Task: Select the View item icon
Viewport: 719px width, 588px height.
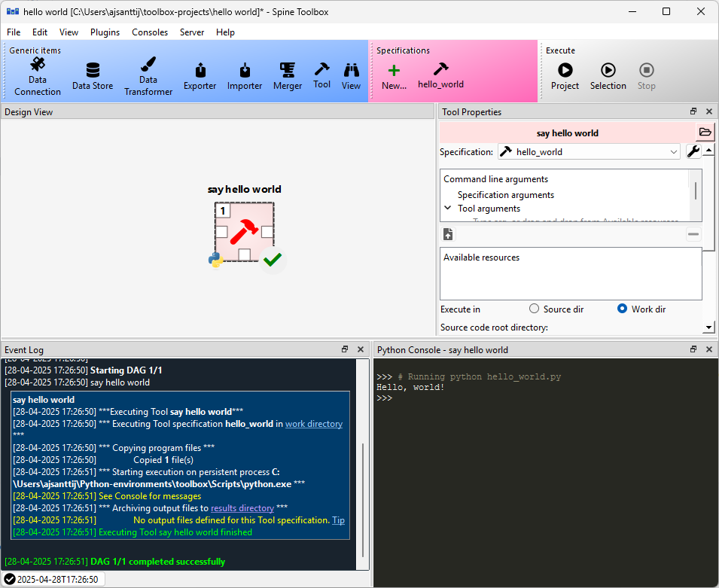Action: click(x=351, y=70)
